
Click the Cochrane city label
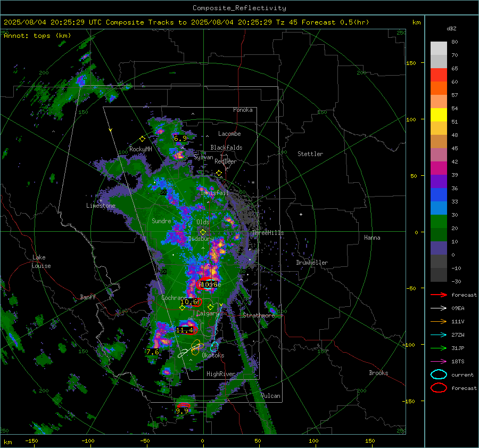coord(174,298)
